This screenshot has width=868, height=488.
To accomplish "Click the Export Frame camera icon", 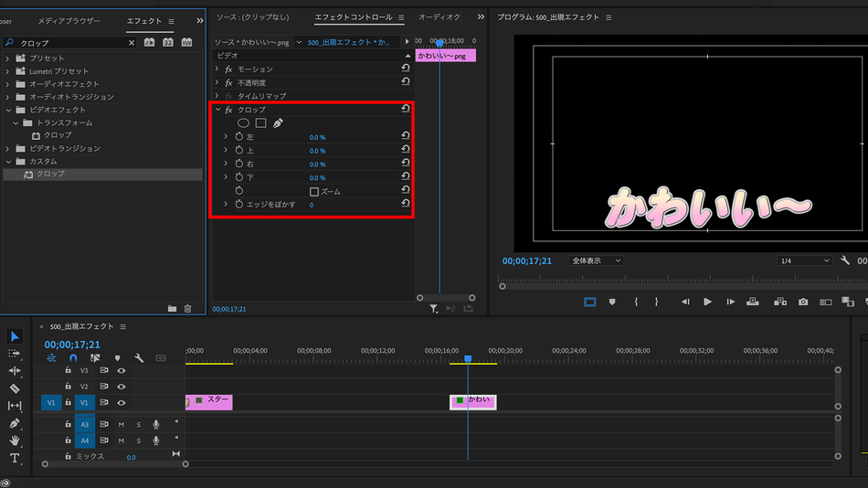I will tap(803, 302).
